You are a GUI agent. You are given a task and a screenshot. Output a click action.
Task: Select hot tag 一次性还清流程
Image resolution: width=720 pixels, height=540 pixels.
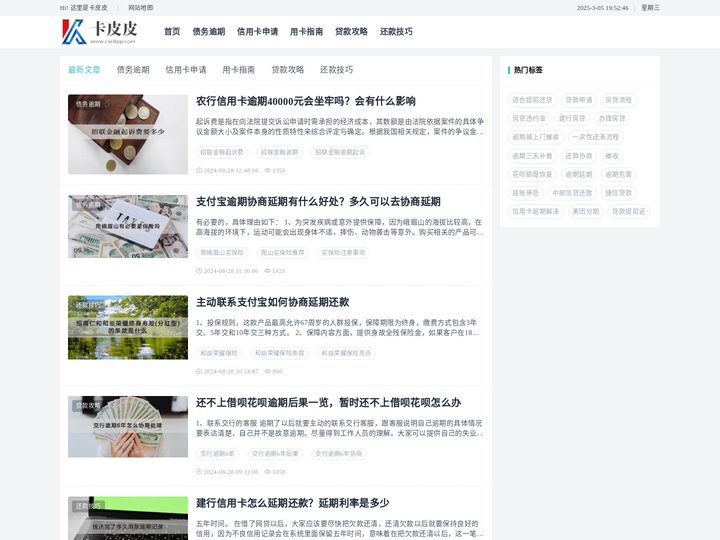pos(596,137)
